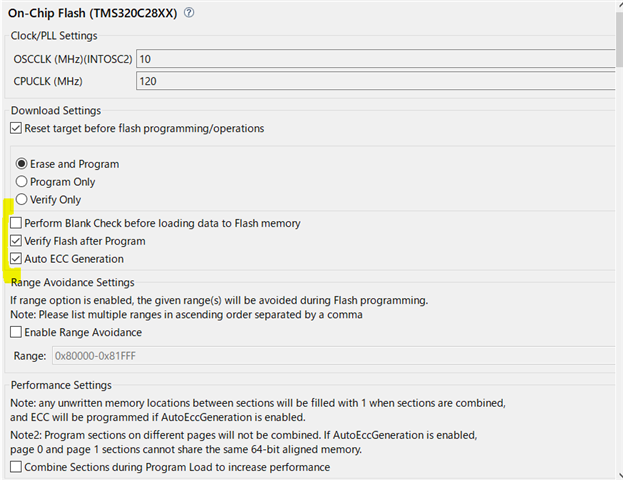
Task: Click the Performance Settings group label
Action: click(61, 385)
